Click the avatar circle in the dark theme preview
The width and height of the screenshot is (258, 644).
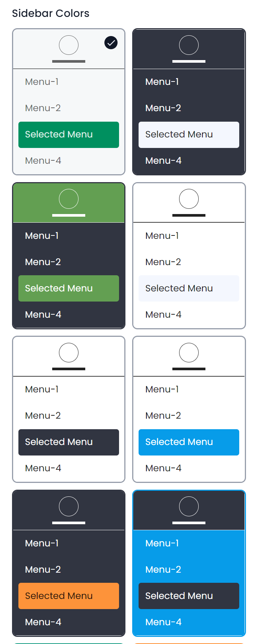point(189,45)
